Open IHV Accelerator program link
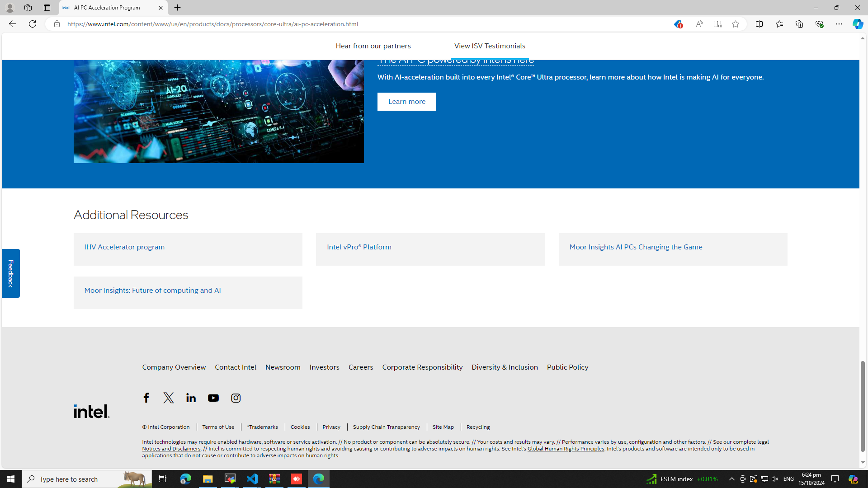868x488 pixels. 124,247
